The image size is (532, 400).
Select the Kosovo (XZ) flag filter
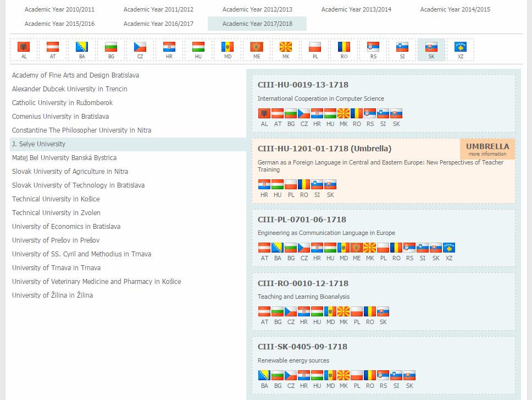(461, 50)
